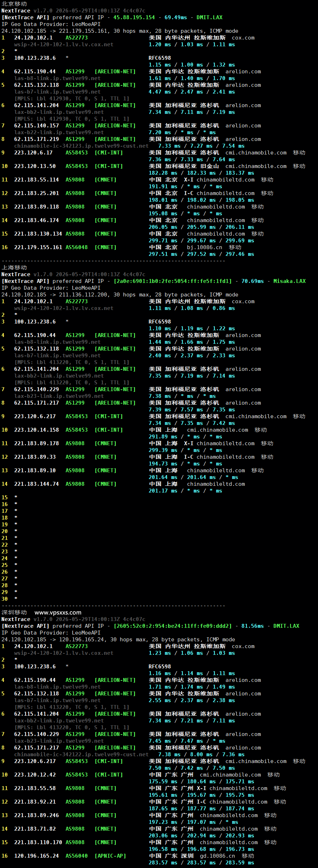
Task: Select hop IP 221.183.25.201
Action: click(37, 193)
